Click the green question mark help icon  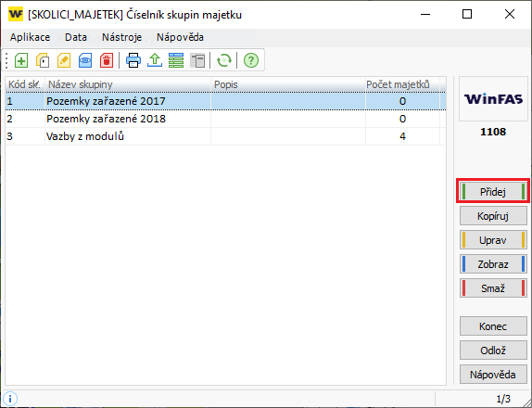[x=251, y=61]
